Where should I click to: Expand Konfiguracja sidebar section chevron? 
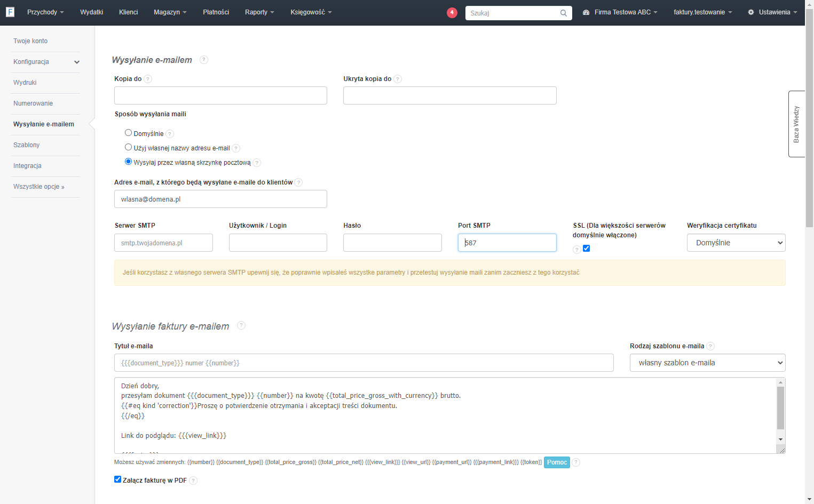[77, 62]
